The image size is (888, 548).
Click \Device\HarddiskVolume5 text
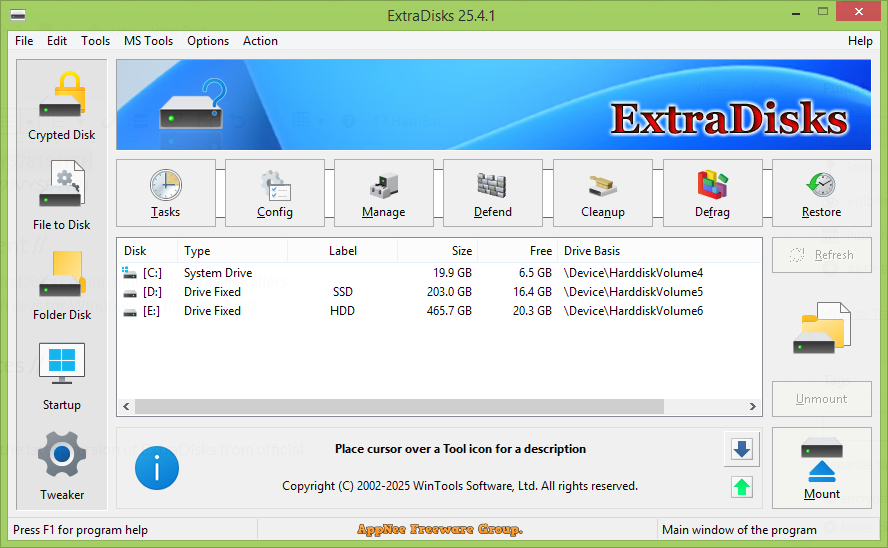pyautogui.click(x=633, y=292)
